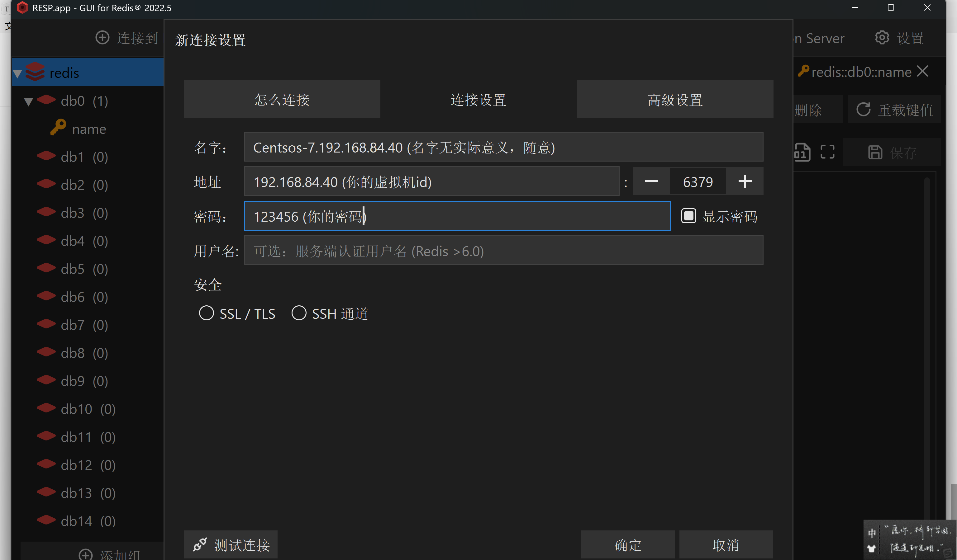Increase the port number with plus
This screenshot has height=560, width=957.
tap(745, 181)
